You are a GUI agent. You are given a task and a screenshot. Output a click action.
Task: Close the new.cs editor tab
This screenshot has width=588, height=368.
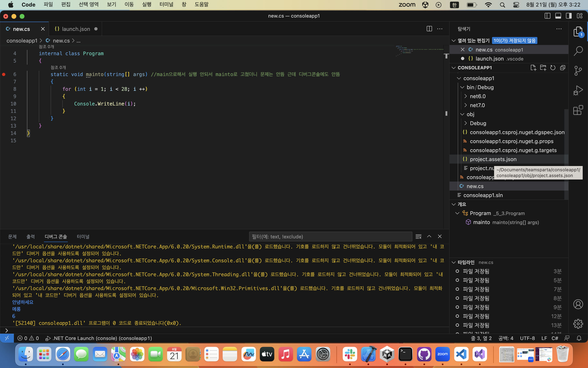pyautogui.click(x=43, y=29)
